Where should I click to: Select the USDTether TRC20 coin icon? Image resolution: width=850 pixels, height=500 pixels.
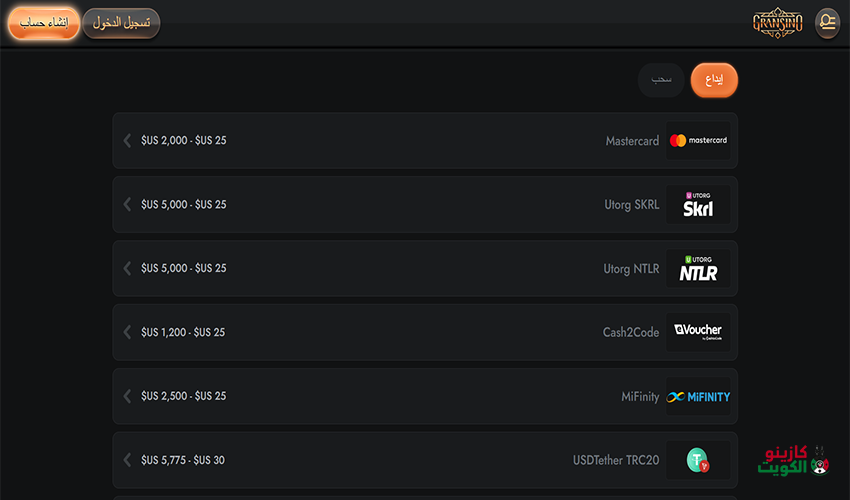click(698, 460)
